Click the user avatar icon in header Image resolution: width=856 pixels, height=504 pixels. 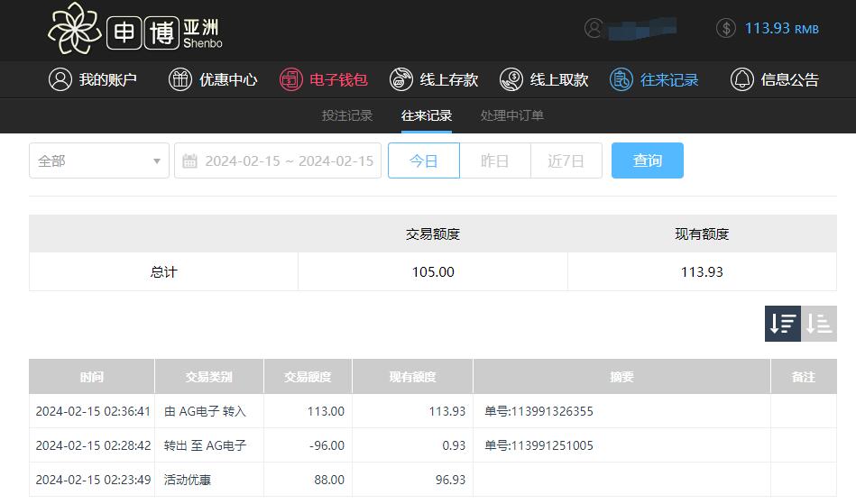pos(594,28)
